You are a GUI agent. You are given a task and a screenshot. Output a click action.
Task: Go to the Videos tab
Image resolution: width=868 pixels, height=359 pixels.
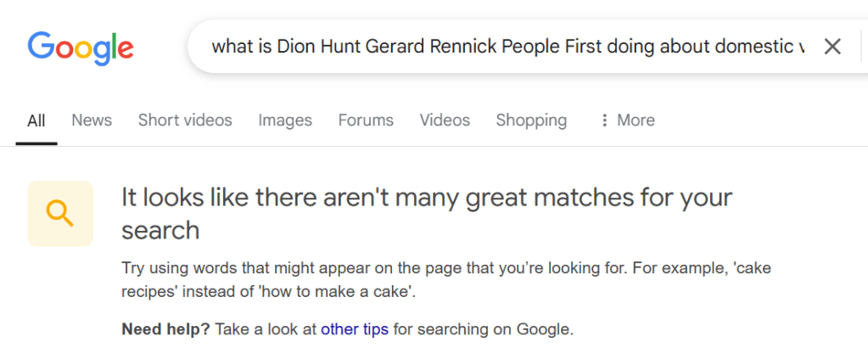point(445,121)
